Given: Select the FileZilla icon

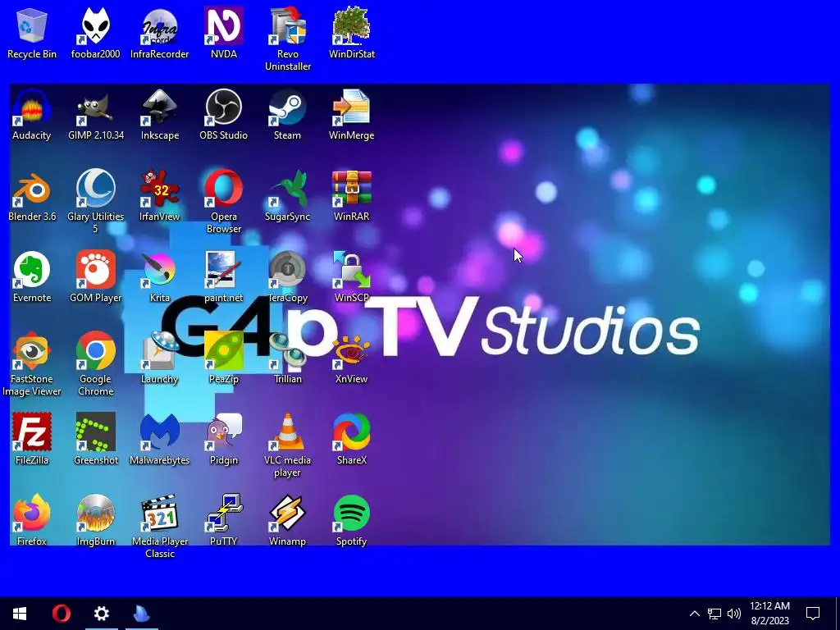Looking at the screenshot, I should 32,440.
